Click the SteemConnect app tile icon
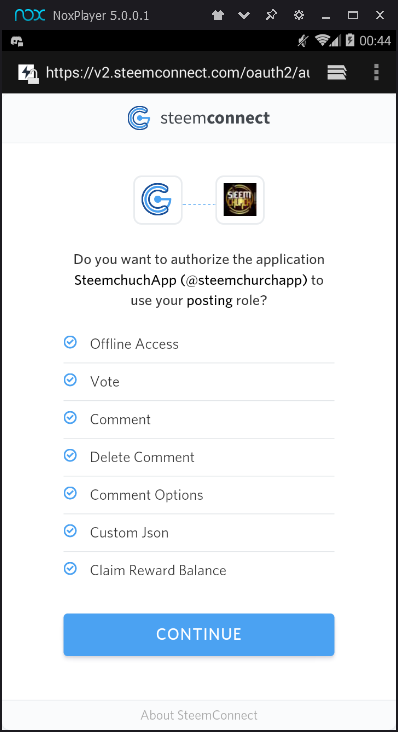This screenshot has height=742, width=398. [158, 200]
